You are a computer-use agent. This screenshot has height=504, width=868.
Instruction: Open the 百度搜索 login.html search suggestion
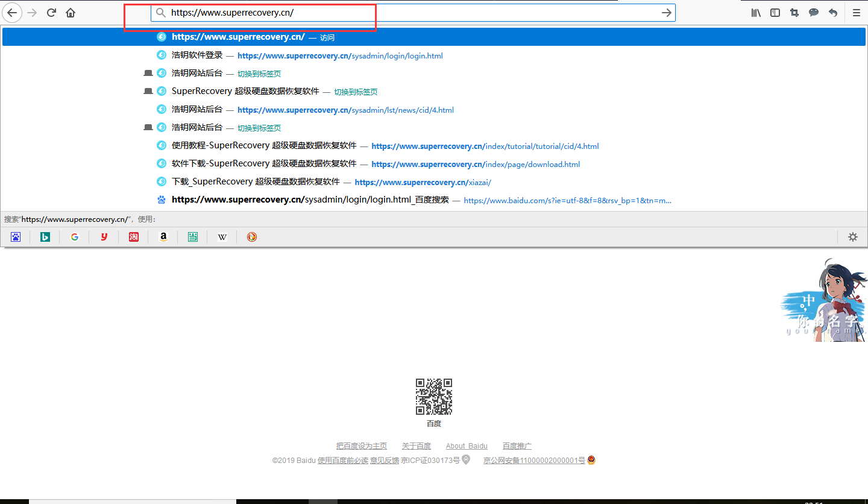434,200
